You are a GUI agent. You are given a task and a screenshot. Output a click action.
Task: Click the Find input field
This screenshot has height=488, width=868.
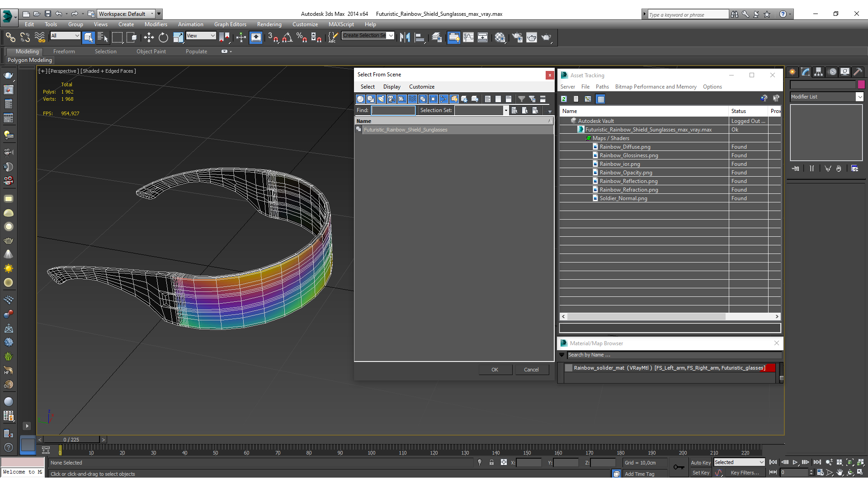(393, 110)
